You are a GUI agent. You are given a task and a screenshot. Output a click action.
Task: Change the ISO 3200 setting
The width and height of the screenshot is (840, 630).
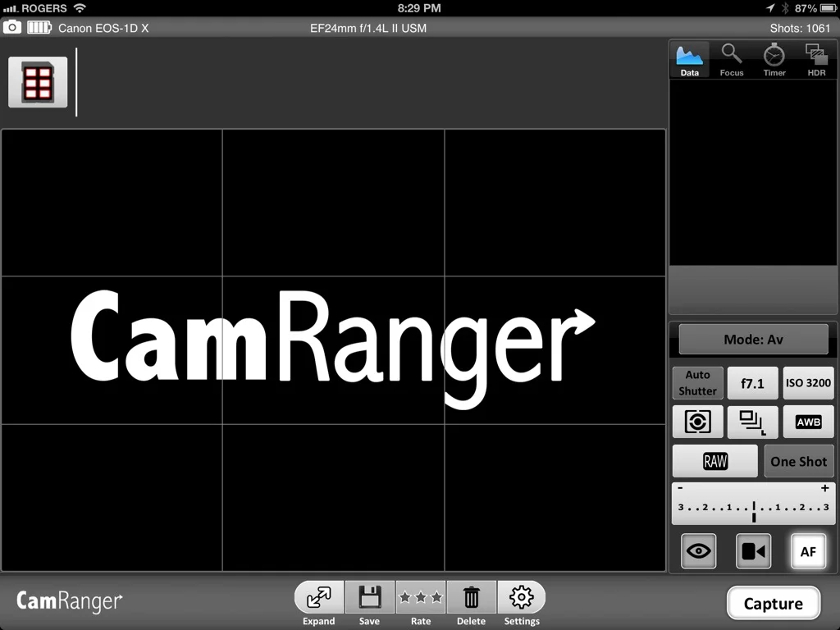pos(808,383)
